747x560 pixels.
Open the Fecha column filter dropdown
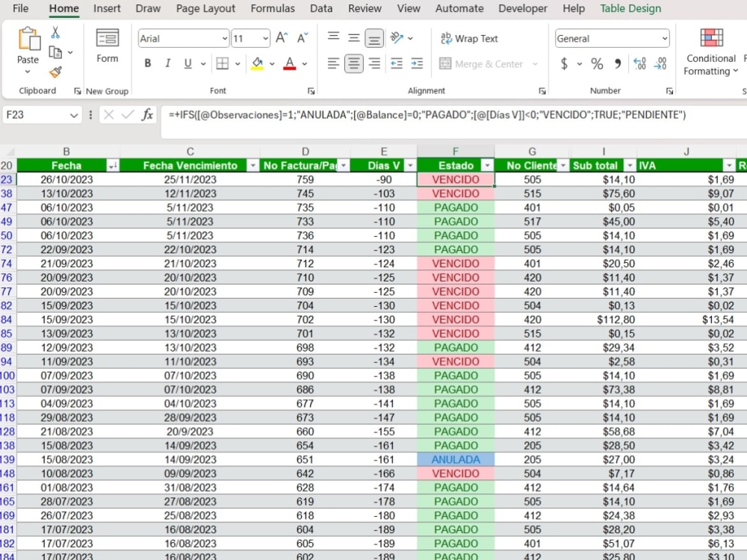tap(113, 166)
